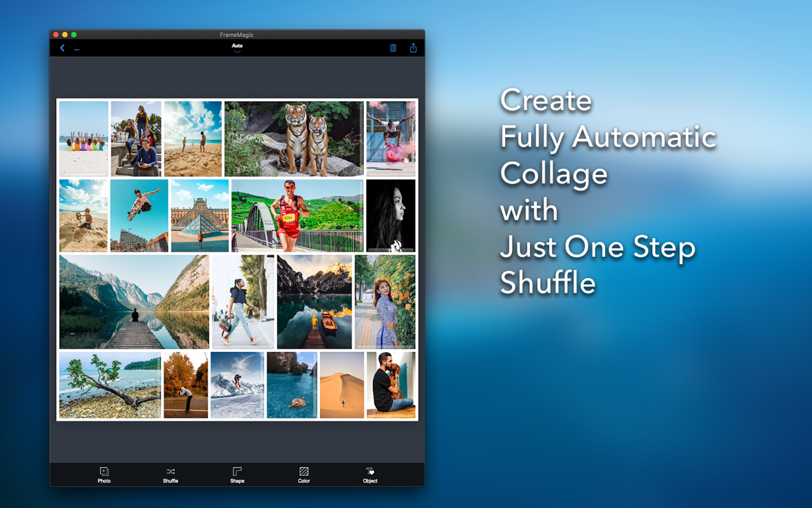Open the Object tool
The image size is (812, 508).
370,475
